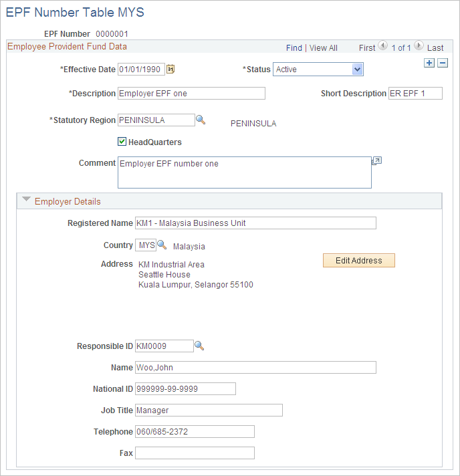
Task: Add a new row with plus icon
Action: (429, 63)
